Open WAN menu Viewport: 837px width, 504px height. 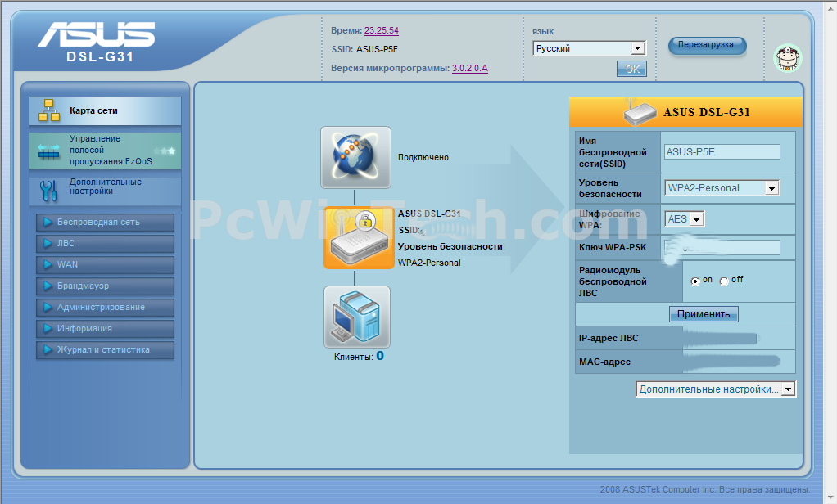[x=105, y=265]
